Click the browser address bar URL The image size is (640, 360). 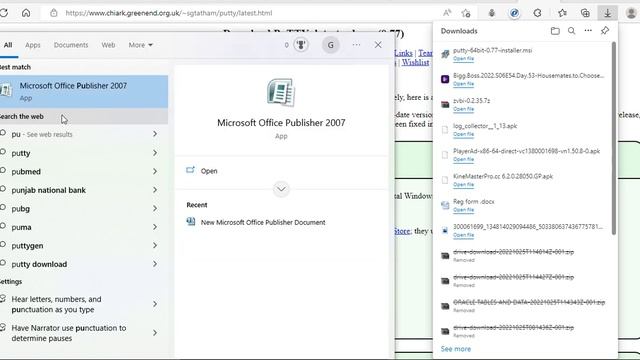tap(169, 13)
